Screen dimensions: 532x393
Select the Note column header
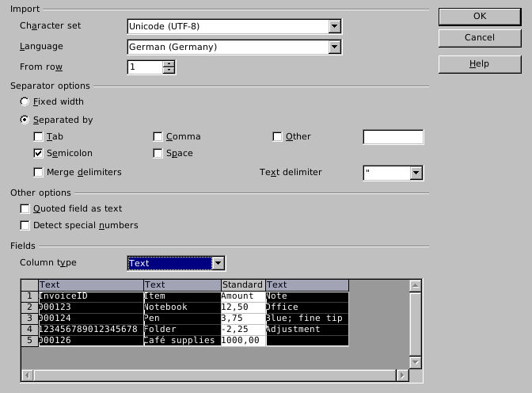306,284
